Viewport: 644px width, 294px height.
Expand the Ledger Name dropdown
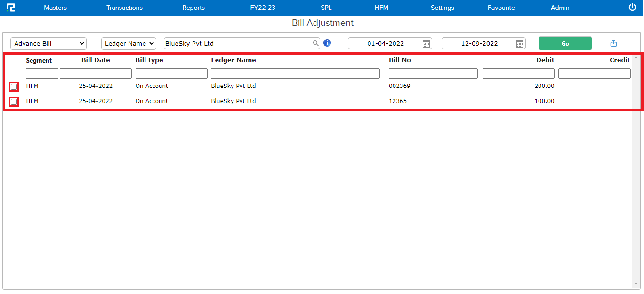(129, 43)
